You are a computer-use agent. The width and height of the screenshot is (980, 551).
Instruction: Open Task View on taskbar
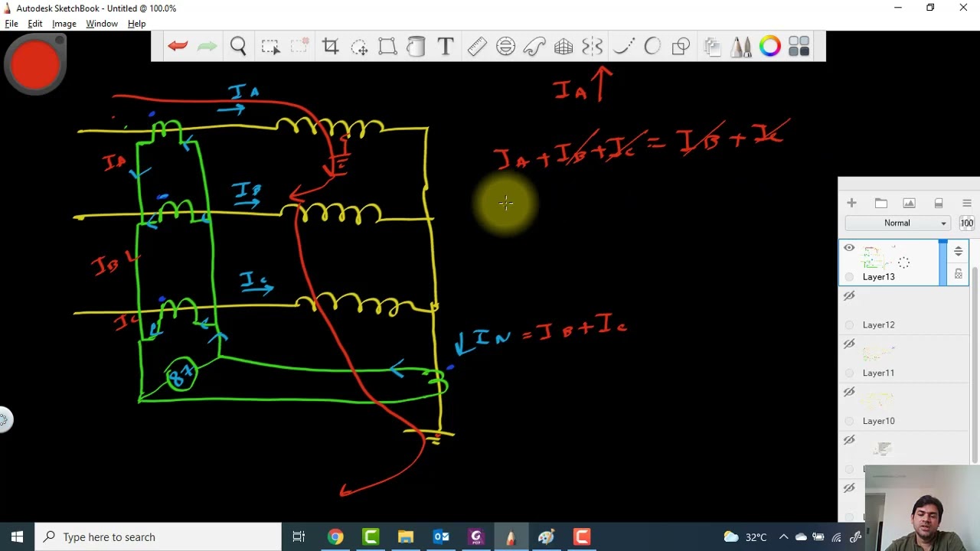299,536
